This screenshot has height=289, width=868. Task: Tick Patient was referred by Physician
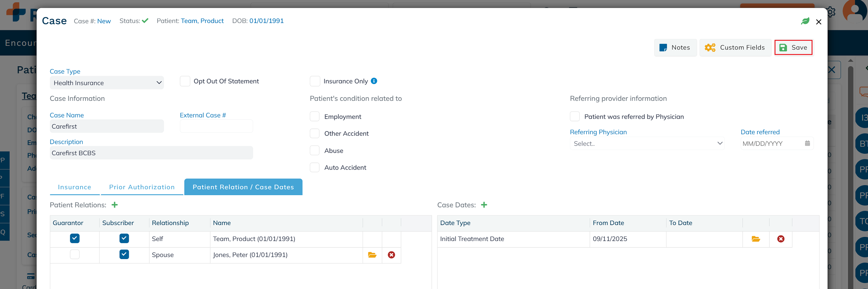pyautogui.click(x=575, y=116)
